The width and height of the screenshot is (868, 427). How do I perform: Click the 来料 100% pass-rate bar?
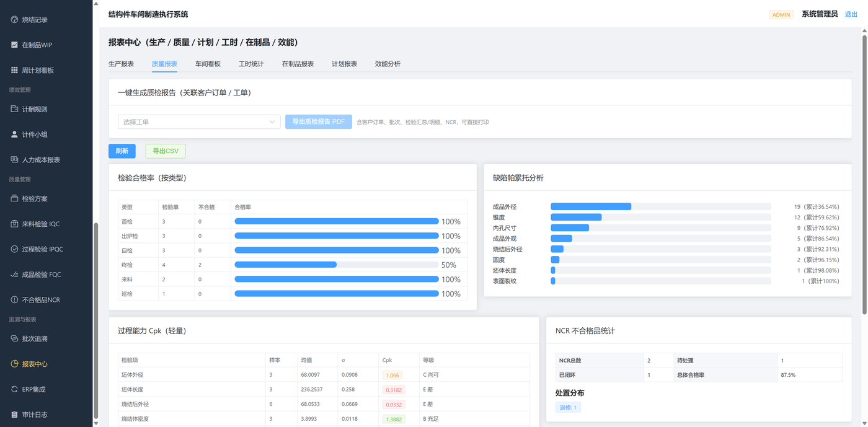tap(337, 280)
